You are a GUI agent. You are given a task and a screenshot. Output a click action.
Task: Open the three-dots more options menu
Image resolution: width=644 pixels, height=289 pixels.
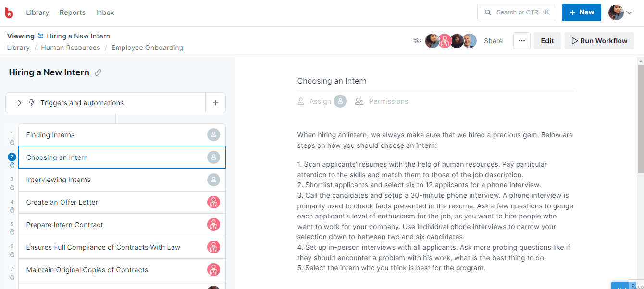pyautogui.click(x=522, y=41)
